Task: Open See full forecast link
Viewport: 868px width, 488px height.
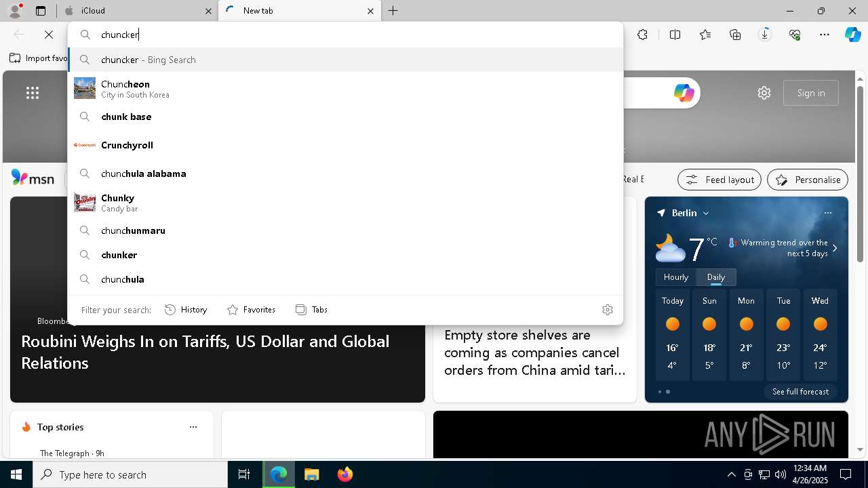Action: tap(800, 392)
